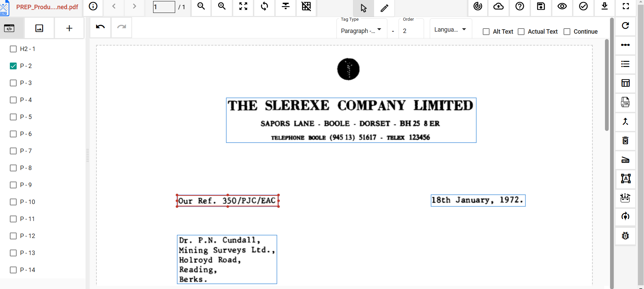Click the P - 13 tag label

pos(27,253)
